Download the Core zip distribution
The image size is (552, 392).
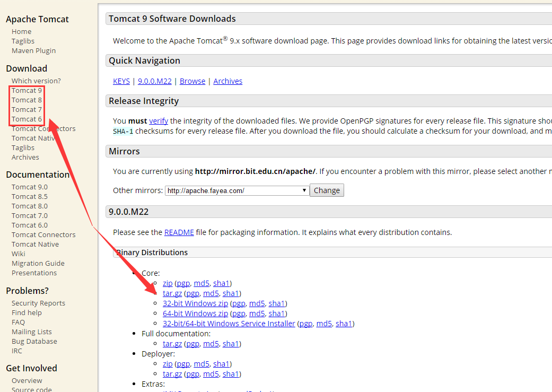pyautogui.click(x=168, y=283)
